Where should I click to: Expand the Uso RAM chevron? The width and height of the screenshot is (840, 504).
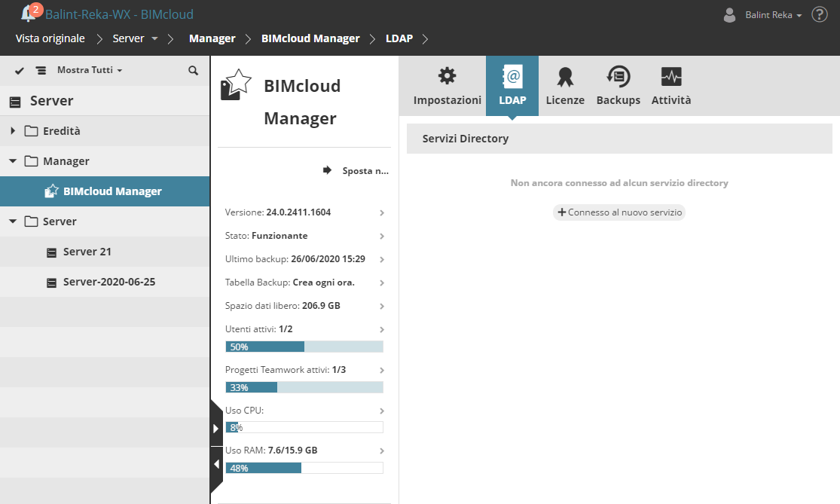(382, 451)
